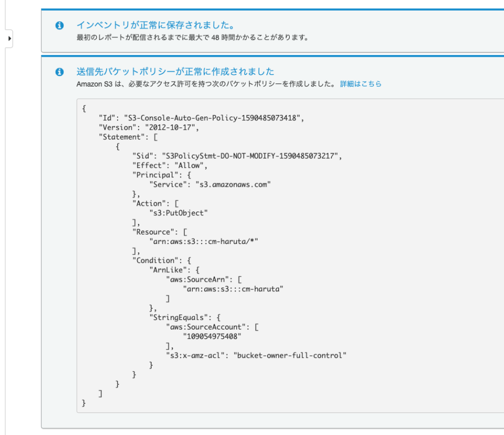Click the "Effect": "Allow" line
Viewport: 504px width, 435px height.
[170, 165]
